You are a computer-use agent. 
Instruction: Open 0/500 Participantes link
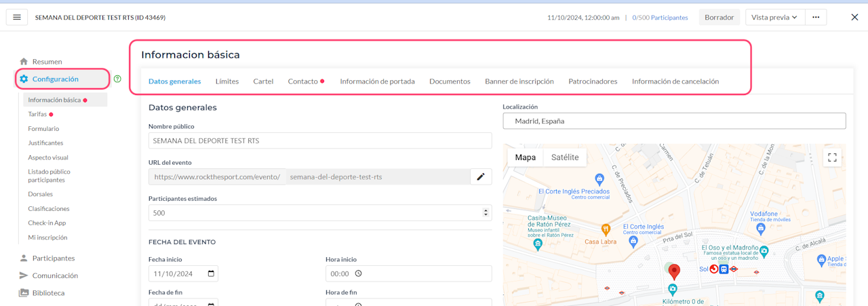pyautogui.click(x=660, y=18)
